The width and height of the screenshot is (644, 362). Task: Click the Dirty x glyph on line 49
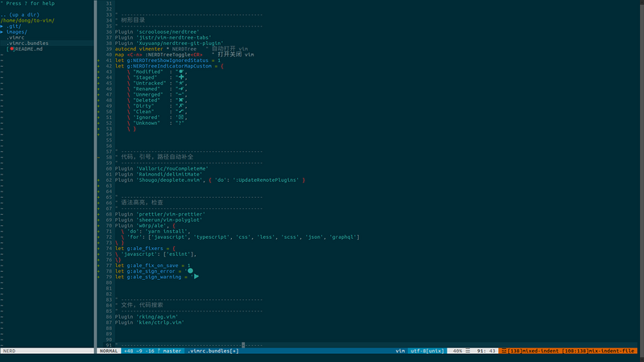(x=180, y=106)
